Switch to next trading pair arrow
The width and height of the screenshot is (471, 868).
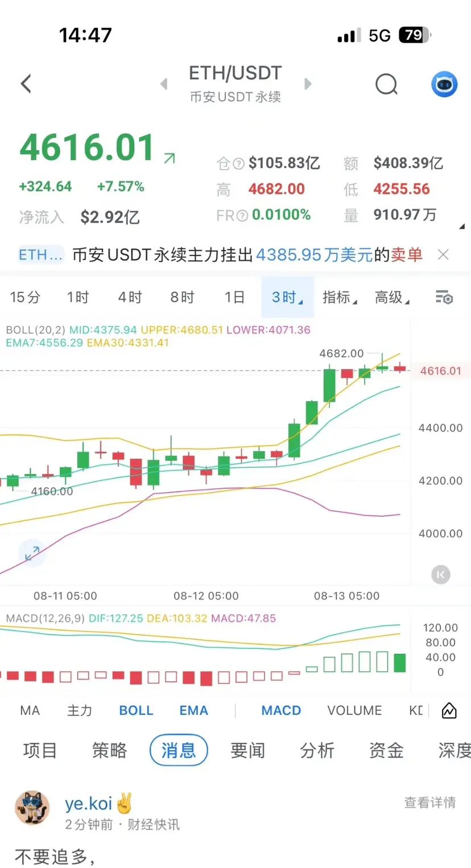tap(308, 84)
